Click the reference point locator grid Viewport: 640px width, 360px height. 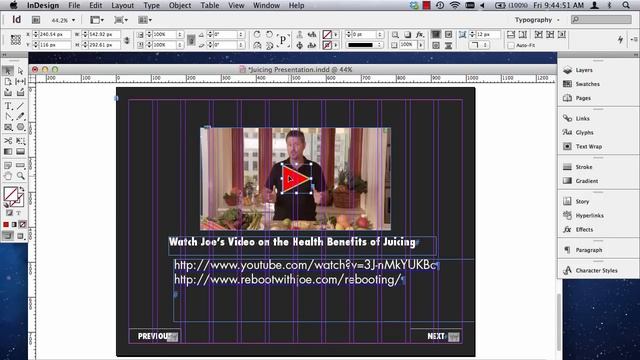pos(16,40)
